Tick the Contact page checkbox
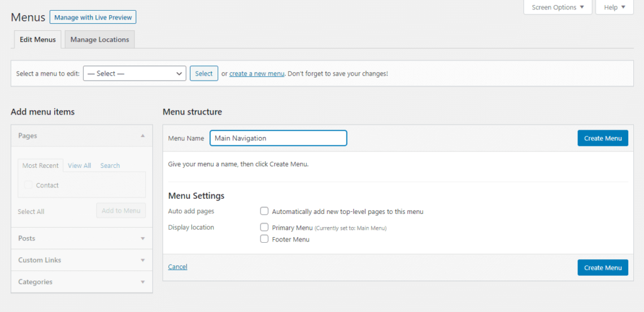The height and width of the screenshot is (312, 644). pyautogui.click(x=28, y=185)
